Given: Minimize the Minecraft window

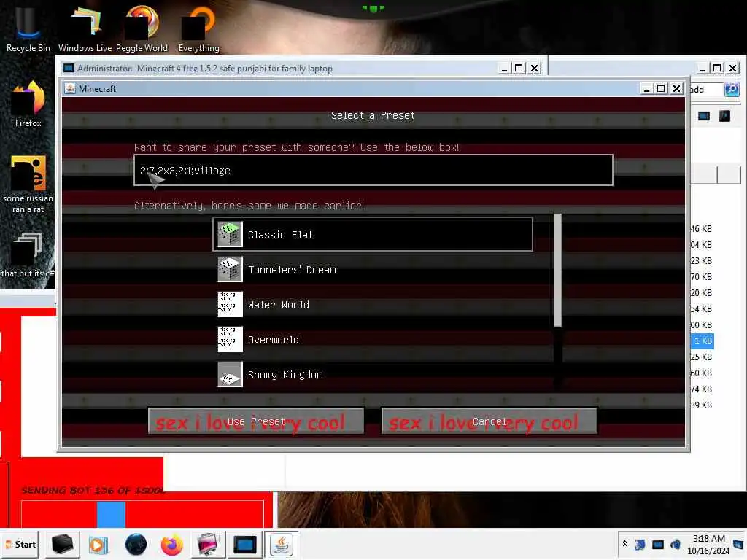Looking at the screenshot, I should [646, 88].
